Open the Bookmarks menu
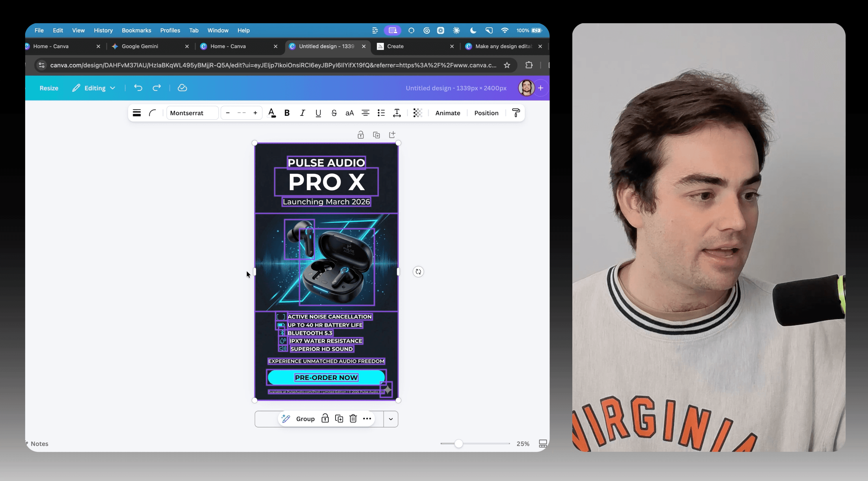The width and height of the screenshot is (868, 481). (x=136, y=30)
